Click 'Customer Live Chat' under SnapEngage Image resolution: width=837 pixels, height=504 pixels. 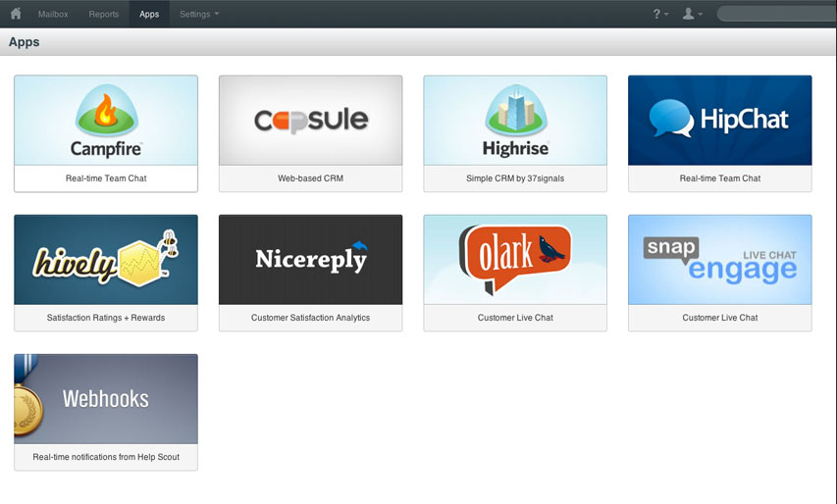(x=720, y=318)
